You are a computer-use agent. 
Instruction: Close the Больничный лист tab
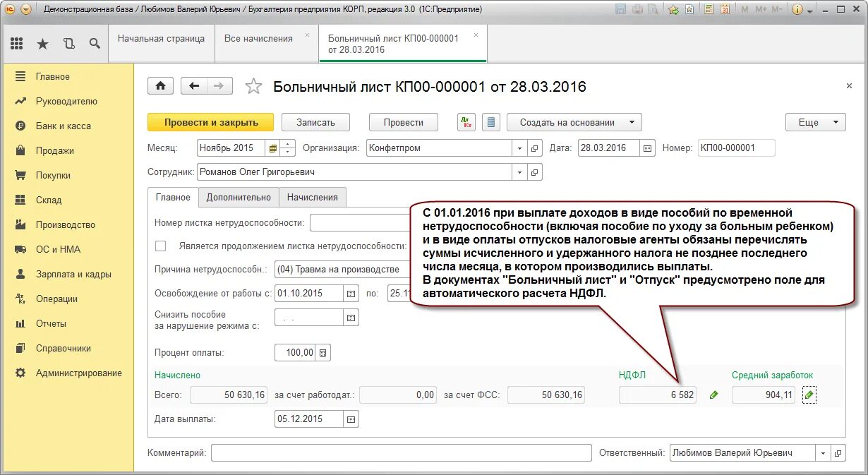pos(476,35)
